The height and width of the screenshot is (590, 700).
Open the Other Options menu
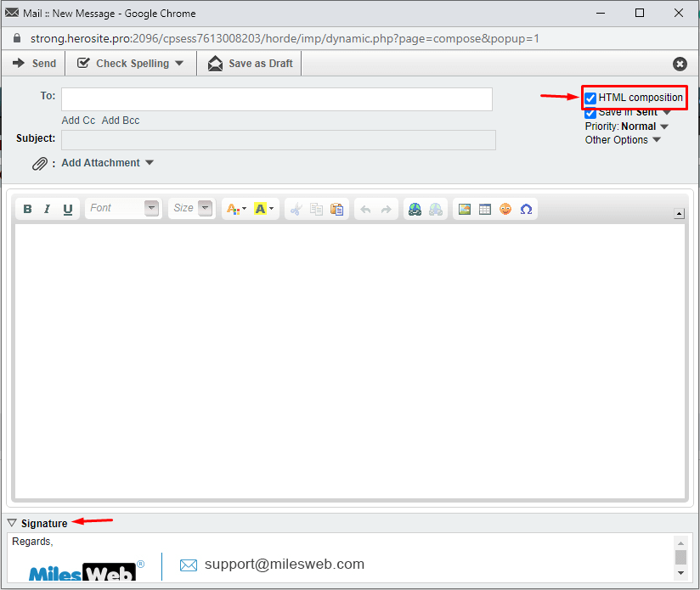(x=623, y=140)
